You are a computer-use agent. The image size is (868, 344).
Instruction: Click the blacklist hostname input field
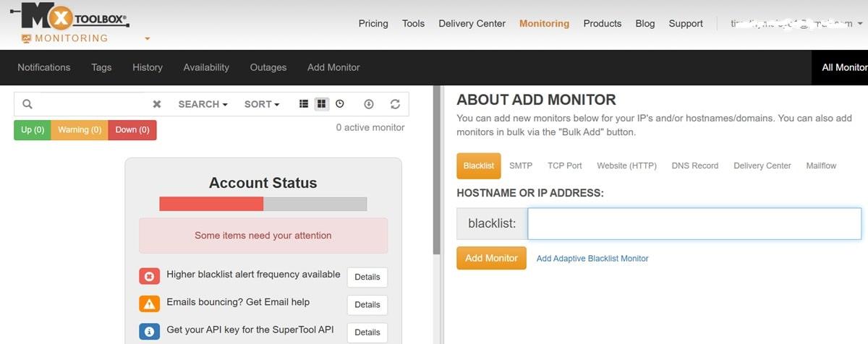[694, 223]
